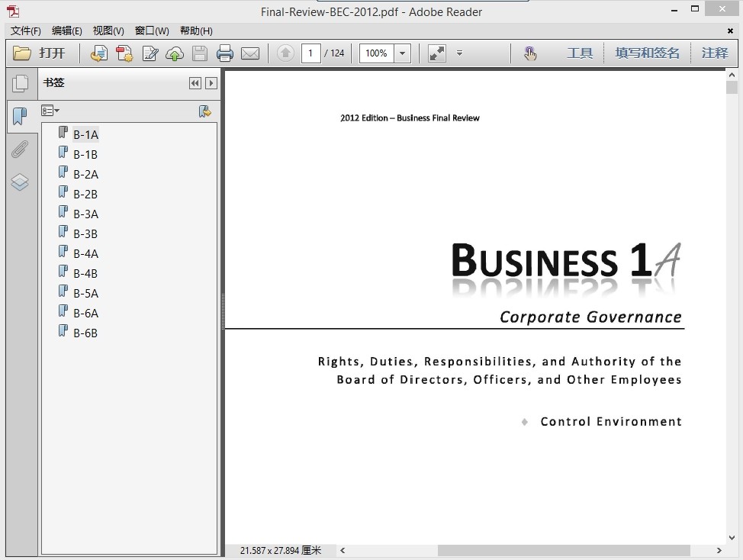The width and height of the screenshot is (743, 560).
Task: Open the zoom percentage dropdown arrow
Action: tap(403, 53)
